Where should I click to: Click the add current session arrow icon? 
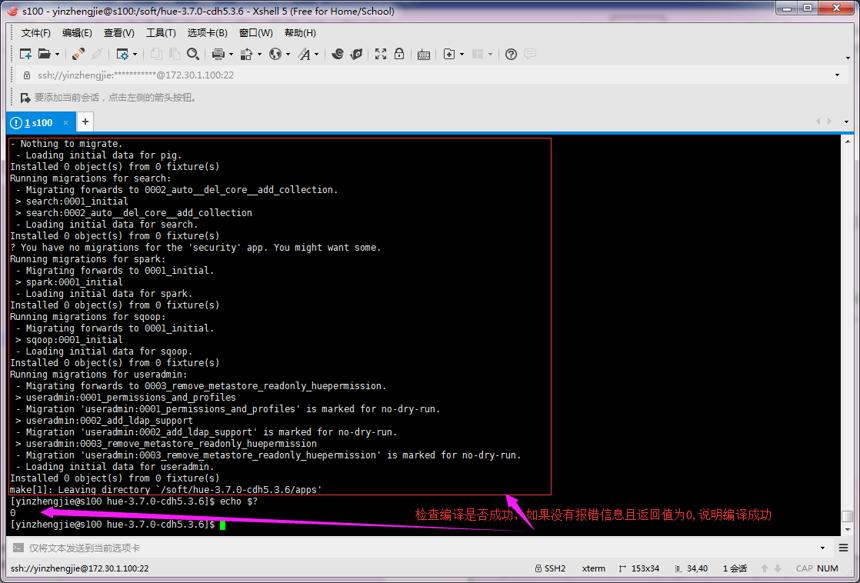point(25,98)
